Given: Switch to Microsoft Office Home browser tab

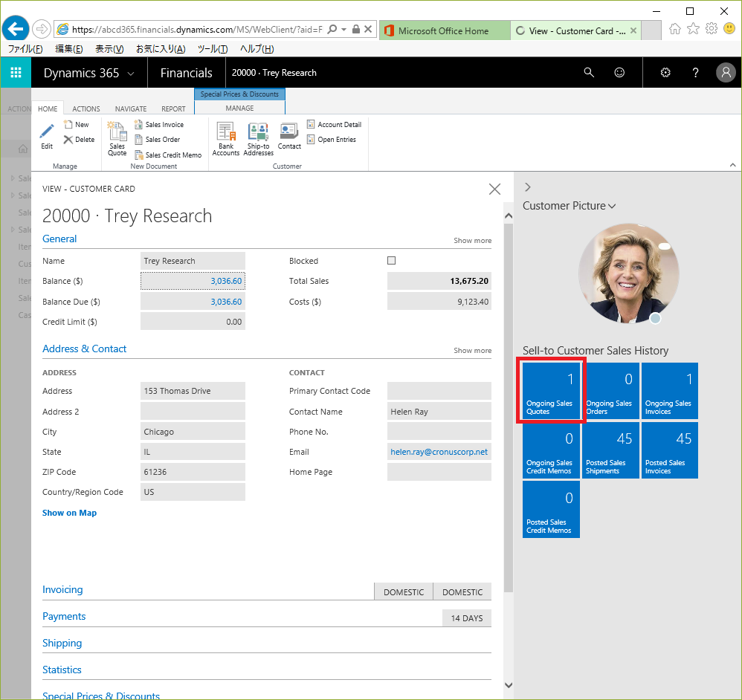Looking at the screenshot, I should pos(444,30).
